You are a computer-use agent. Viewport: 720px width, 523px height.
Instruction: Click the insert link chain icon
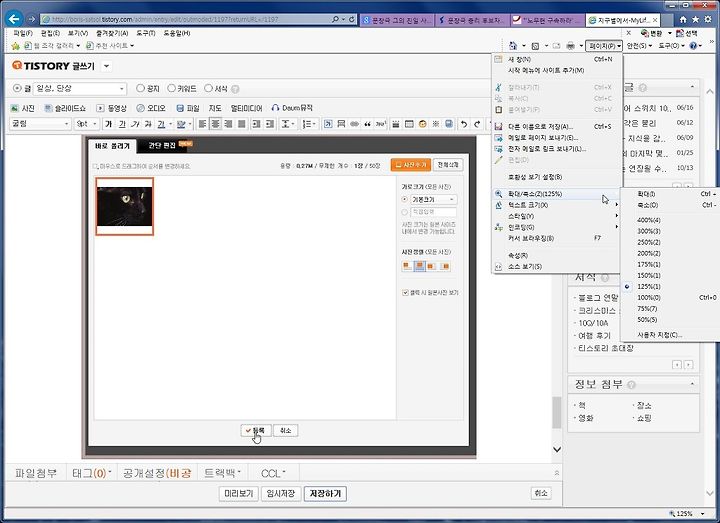point(354,124)
